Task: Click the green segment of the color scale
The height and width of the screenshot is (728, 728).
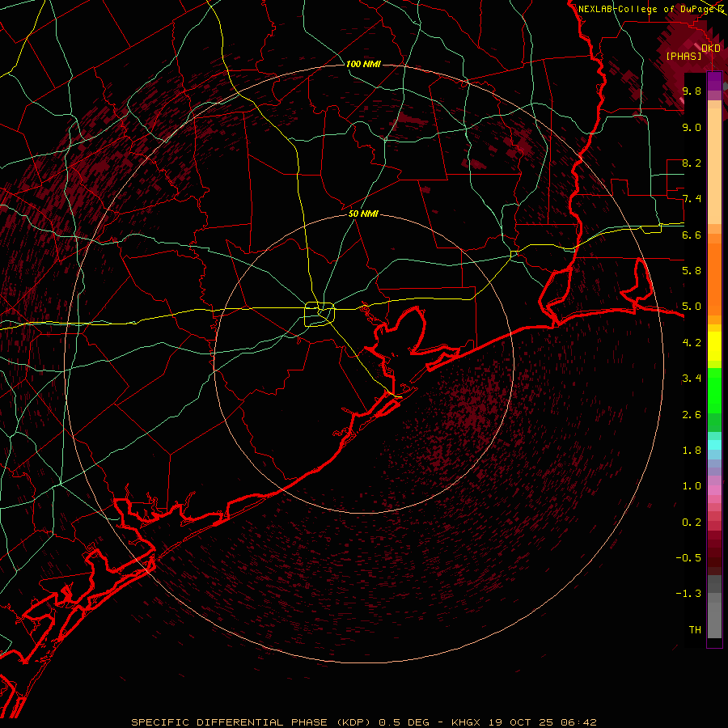Action: pyautogui.click(x=714, y=391)
